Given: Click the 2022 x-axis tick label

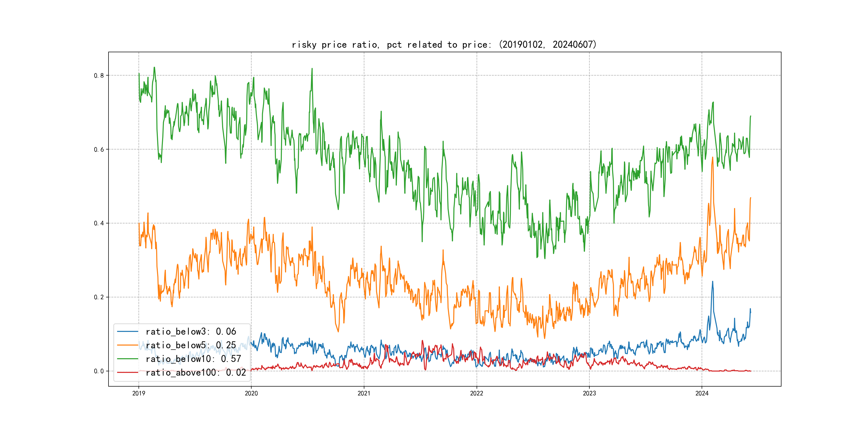Looking at the screenshot, I should 476,393.
